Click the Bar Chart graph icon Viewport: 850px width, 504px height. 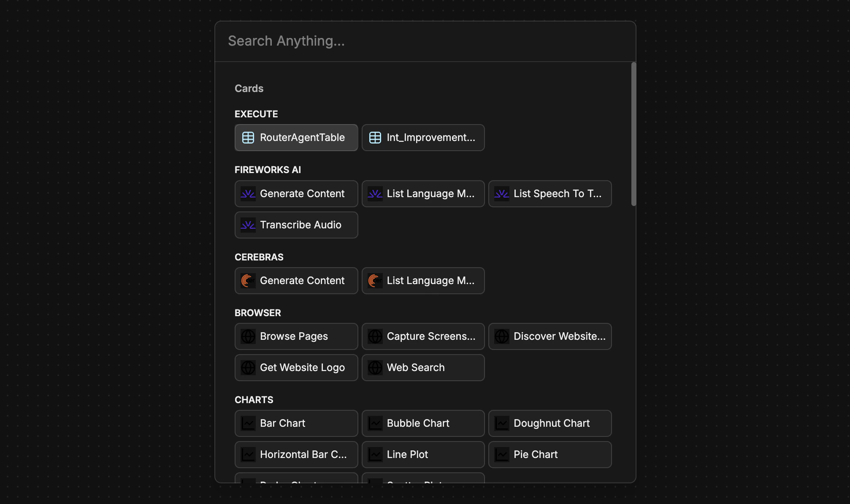[x=248, y=423]
